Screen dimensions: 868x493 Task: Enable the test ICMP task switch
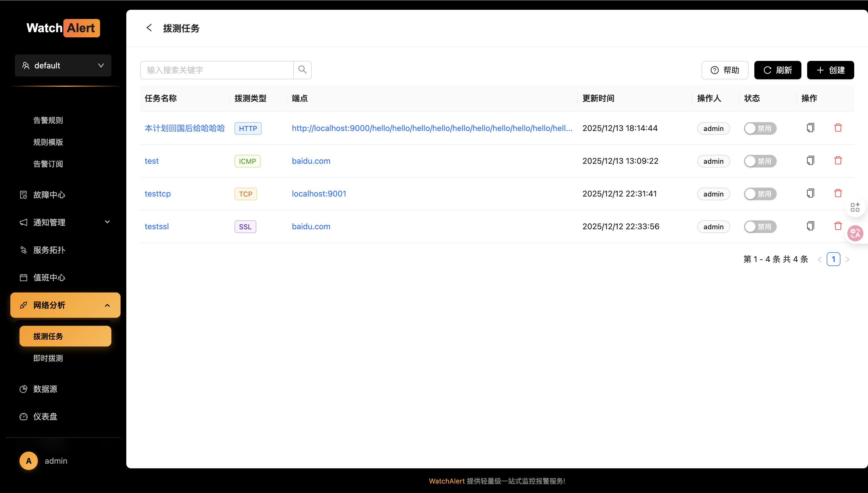pos(760,161)
